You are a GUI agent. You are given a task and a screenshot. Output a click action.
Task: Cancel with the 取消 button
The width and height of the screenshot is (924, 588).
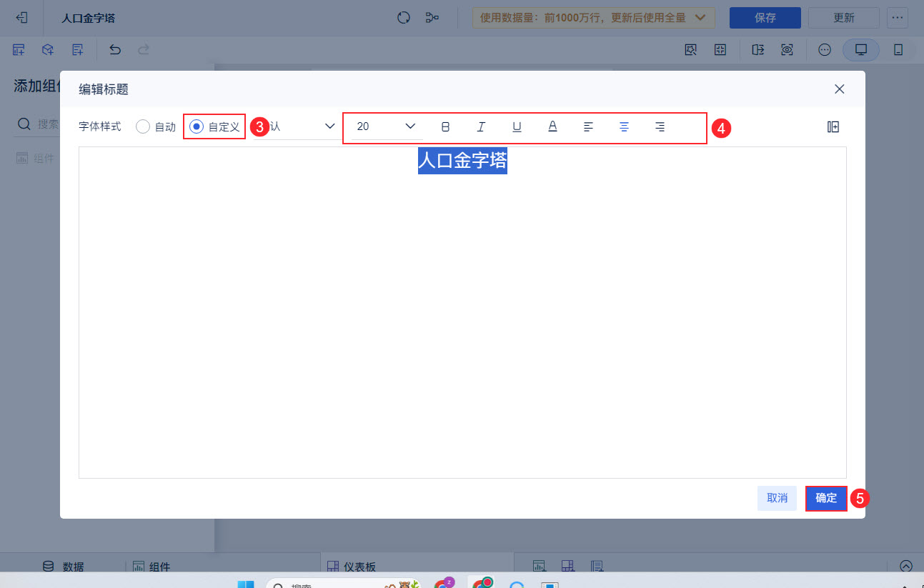tap(777, 498)
